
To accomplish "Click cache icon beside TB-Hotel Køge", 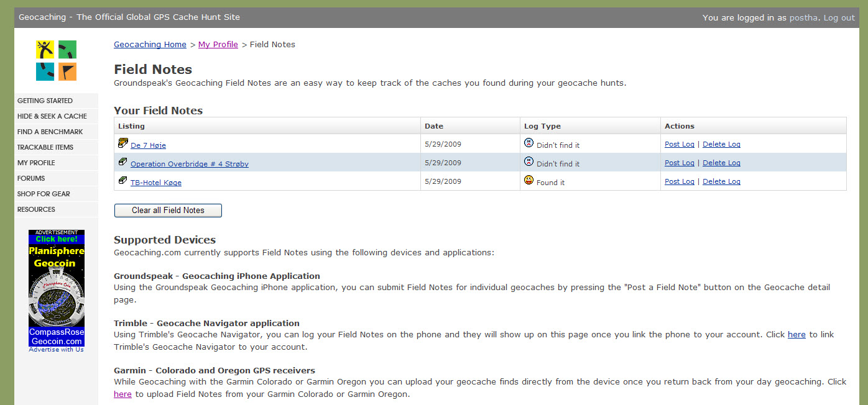I will pos(122,180).
